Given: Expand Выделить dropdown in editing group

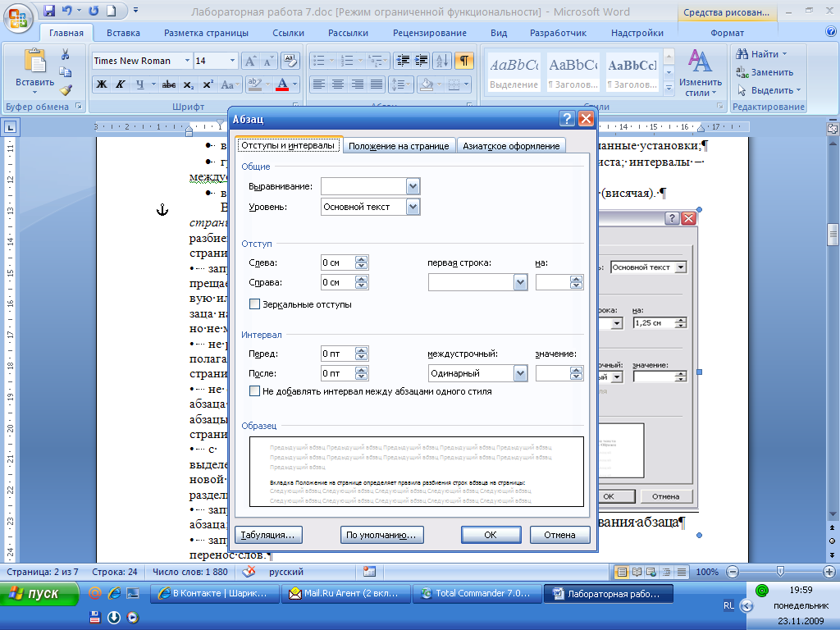Looking at the screenshot, I should tap(798, 90).
